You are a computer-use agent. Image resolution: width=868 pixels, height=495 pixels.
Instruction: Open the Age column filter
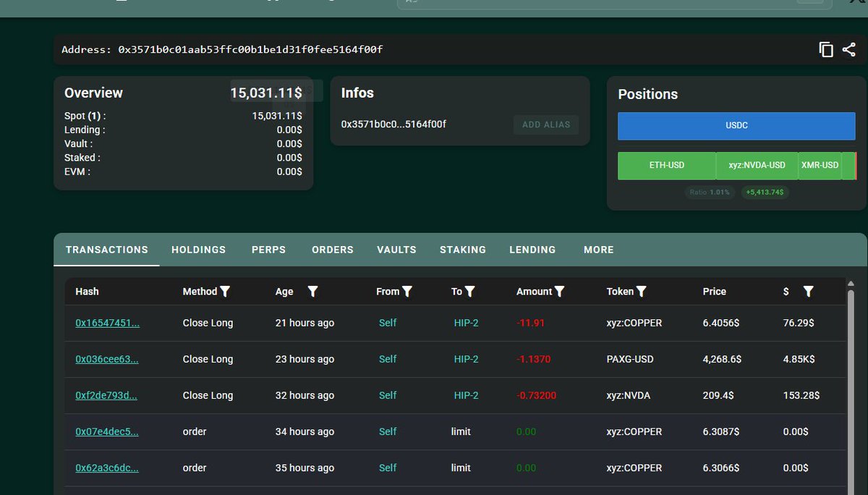[x=312, y=291]
